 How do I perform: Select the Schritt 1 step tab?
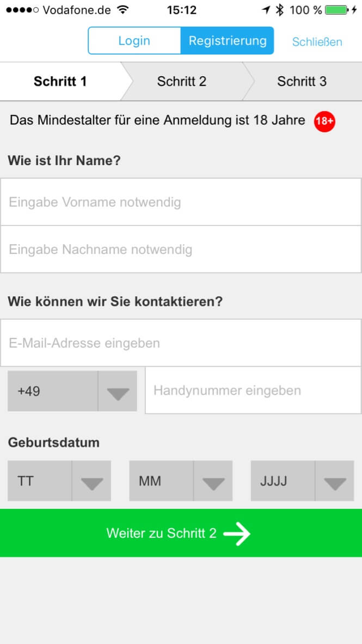(60, 81)
